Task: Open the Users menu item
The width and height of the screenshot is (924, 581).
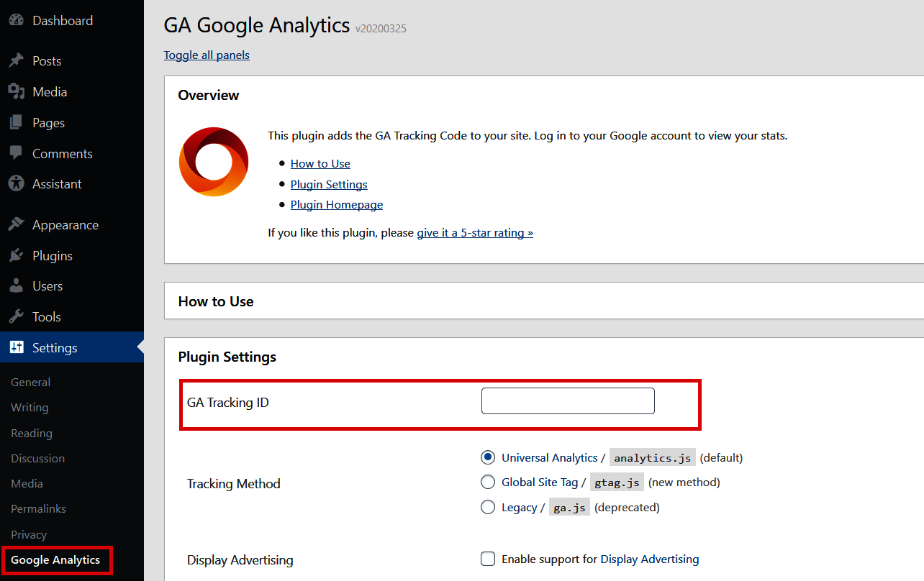Action: pyautogui.click(x=47, y=286)
